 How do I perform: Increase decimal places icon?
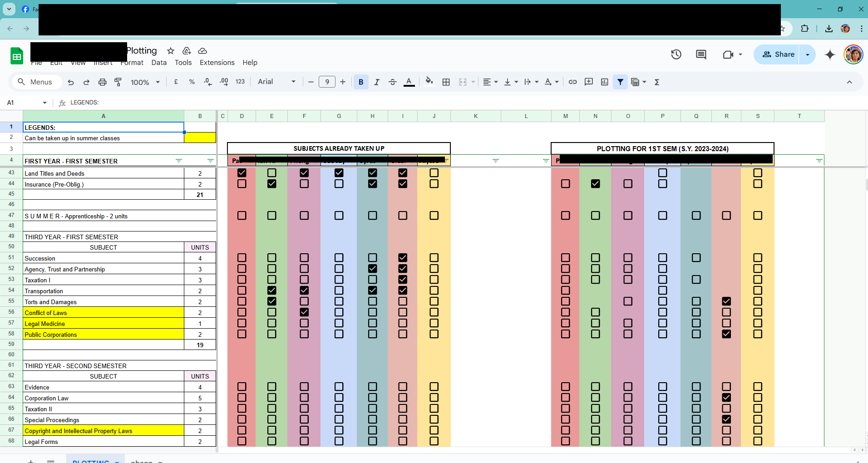224,82
